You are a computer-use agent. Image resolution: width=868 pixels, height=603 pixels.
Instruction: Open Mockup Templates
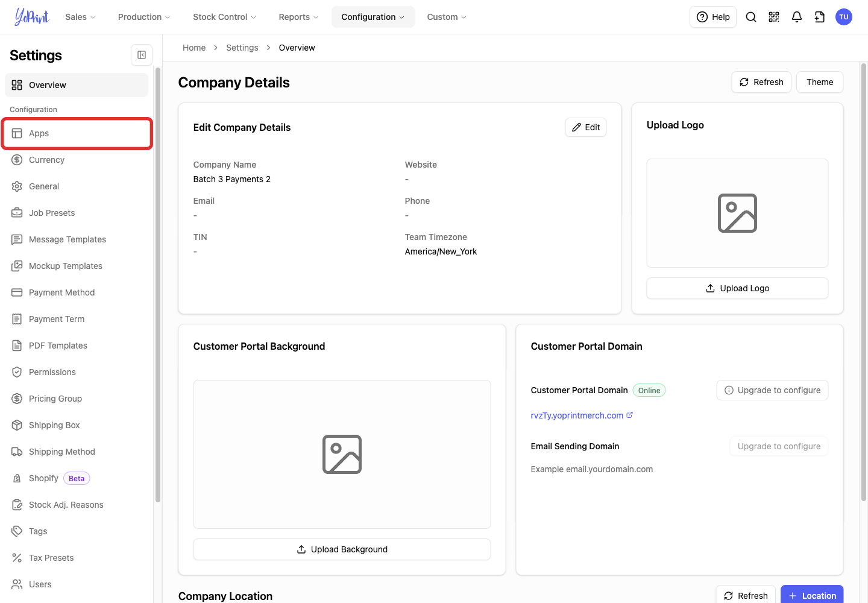(x=77, y=266)
